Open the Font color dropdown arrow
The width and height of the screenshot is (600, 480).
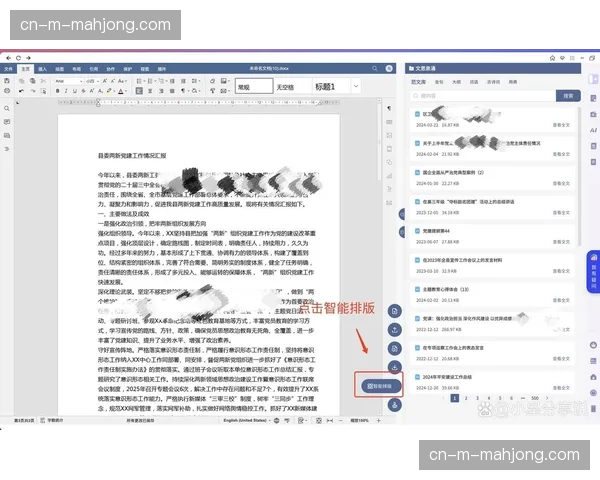(x=126, y=91)
